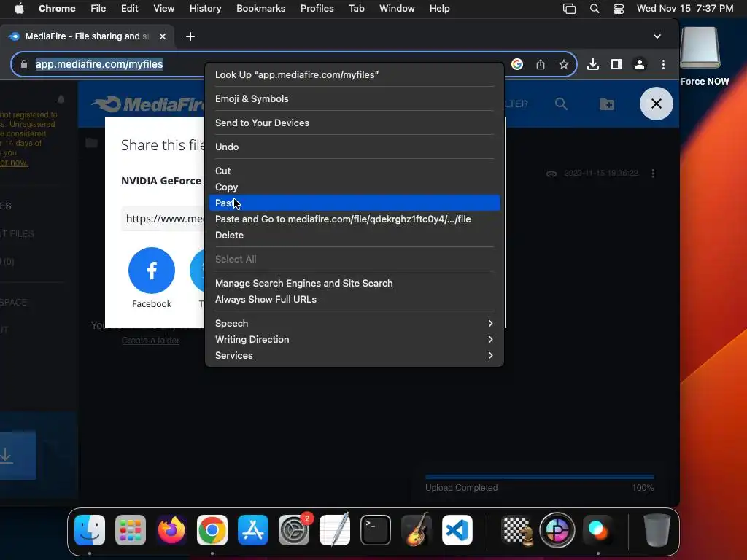Expand the Writing Direction submenu
Image resolution: width=747 pixels, height=560 pixels.
click(x=355, y=340)
